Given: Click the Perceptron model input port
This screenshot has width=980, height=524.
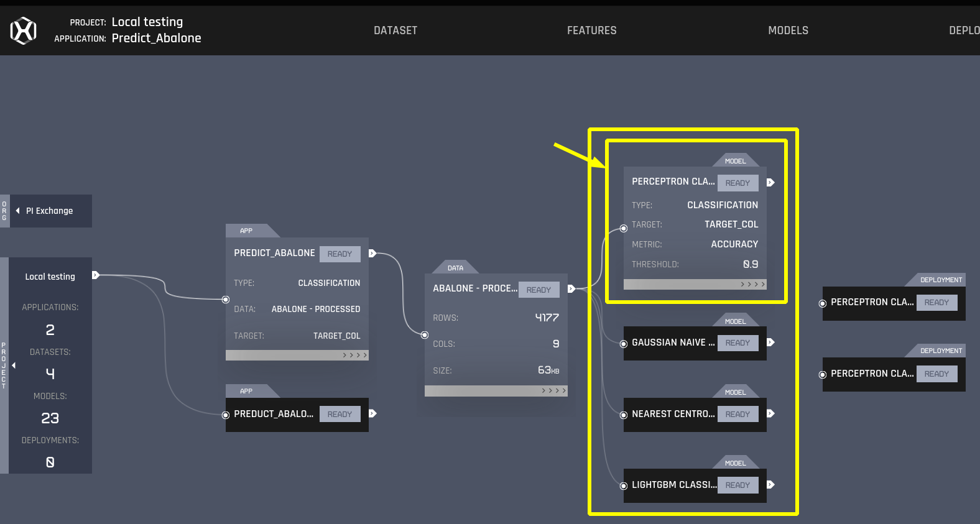Looking at the screenshot, I should tap(624, 228).
